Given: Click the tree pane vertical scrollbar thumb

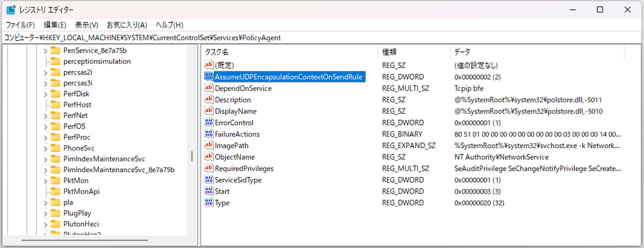Looking at the screenshot, I should pos(192,156).
